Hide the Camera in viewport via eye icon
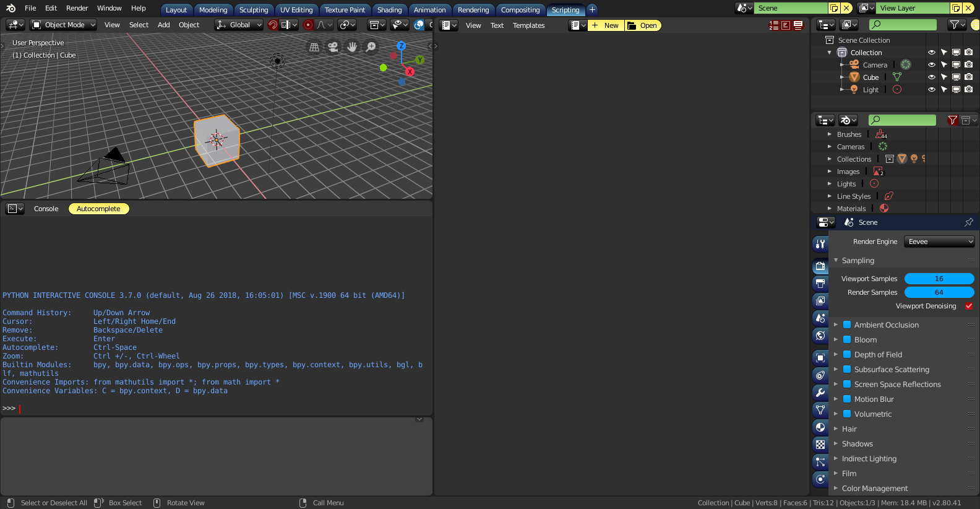Image resolution: width=980 pixels, height=509 pixels. pyautogui.click(x=932, y=65)
